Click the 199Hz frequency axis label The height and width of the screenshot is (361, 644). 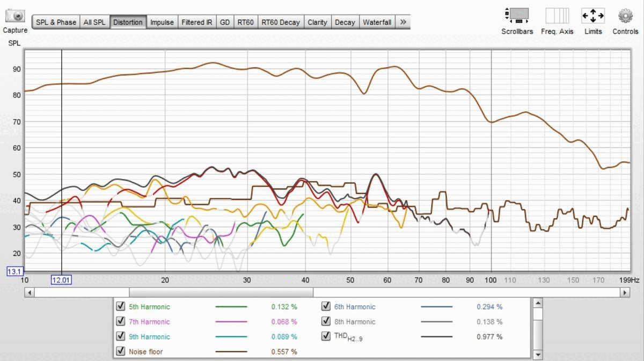click(628, 280)
